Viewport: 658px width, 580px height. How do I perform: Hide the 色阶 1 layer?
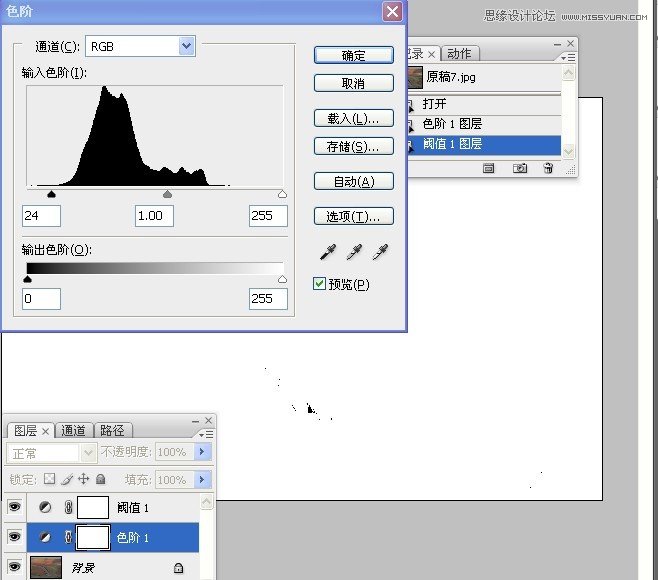pyautogui.click(x=14, y=536)
